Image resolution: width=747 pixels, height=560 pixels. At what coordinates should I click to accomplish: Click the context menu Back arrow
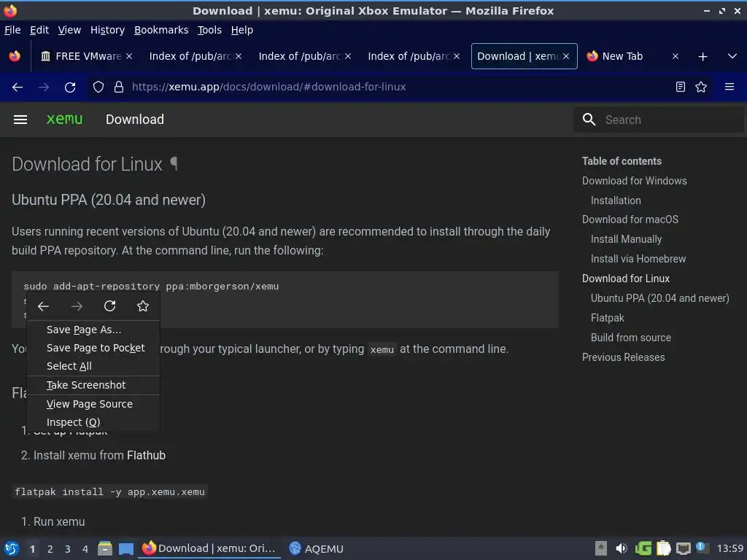[x=43, y=306]
